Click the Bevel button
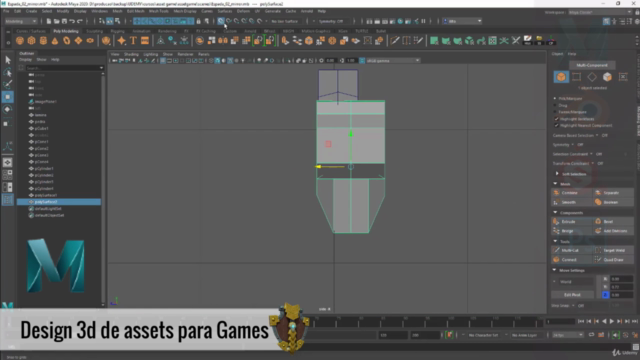This screenshot has width=640, height=360. pos(613,221)
